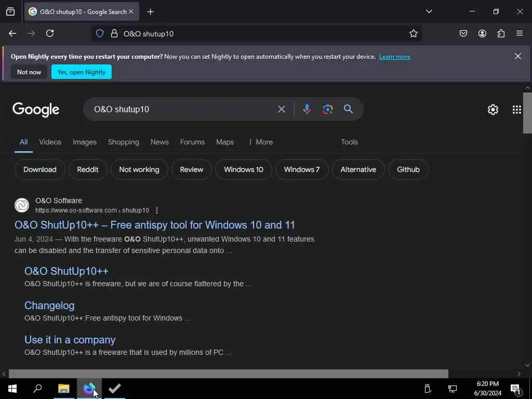Open a new tab with plus button
This screenshot has height=399, width=532.
point(150,12)
